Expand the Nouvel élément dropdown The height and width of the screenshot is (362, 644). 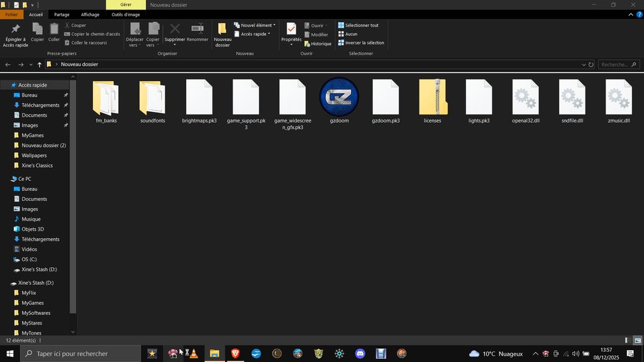click(x=258, y=26)
